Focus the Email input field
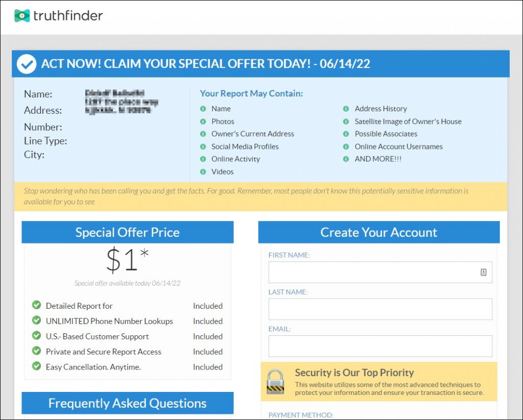 pos(380,347)
